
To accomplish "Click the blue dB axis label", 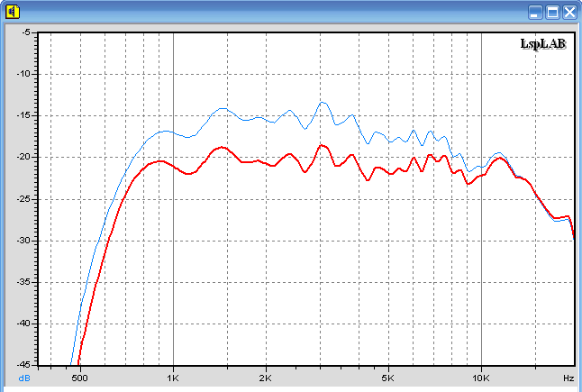I will pyautogui.click(x=24, y=378).
